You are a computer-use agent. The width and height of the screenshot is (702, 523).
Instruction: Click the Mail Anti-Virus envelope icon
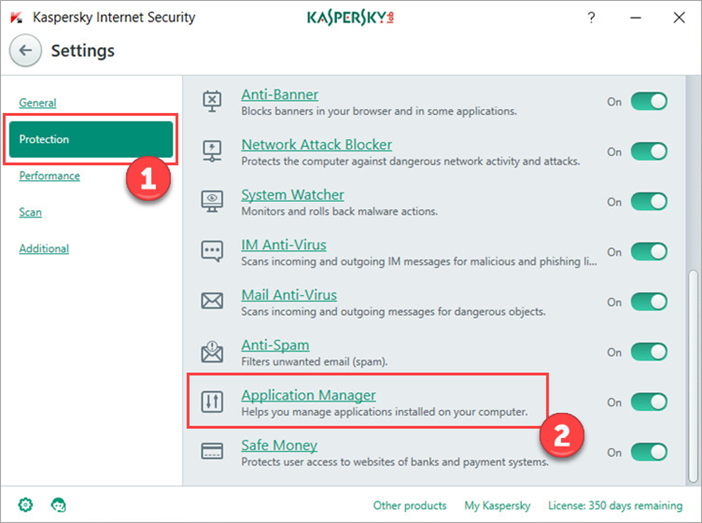click(x=212, y=301)
